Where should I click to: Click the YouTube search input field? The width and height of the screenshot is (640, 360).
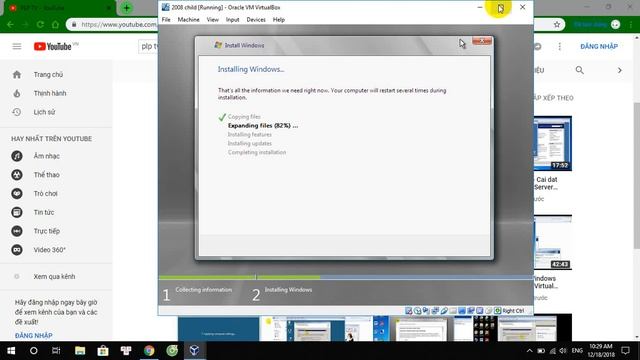tap(149, 47)
